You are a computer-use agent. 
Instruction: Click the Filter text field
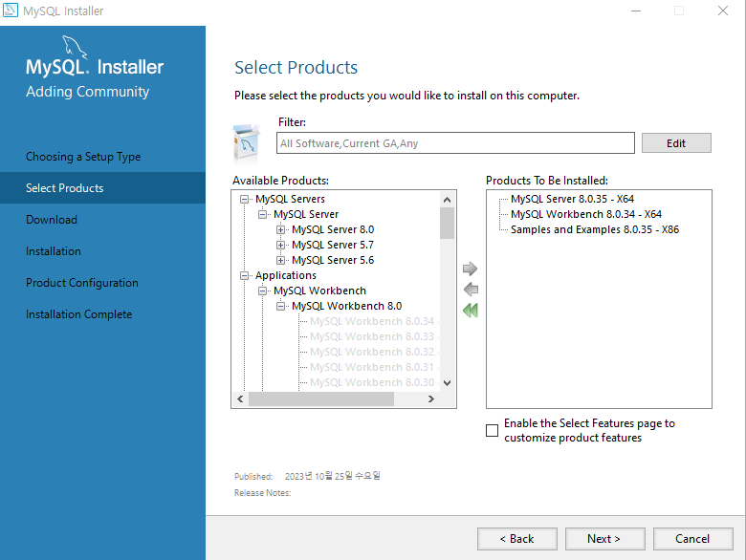coord(455,143)
